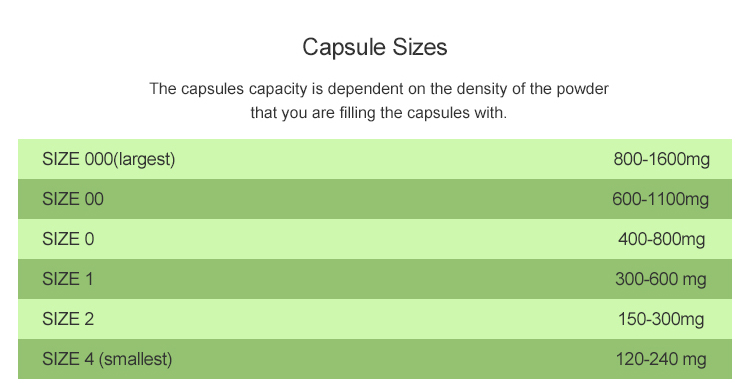Click the word "Capsule" in the title

click(344, 47)
